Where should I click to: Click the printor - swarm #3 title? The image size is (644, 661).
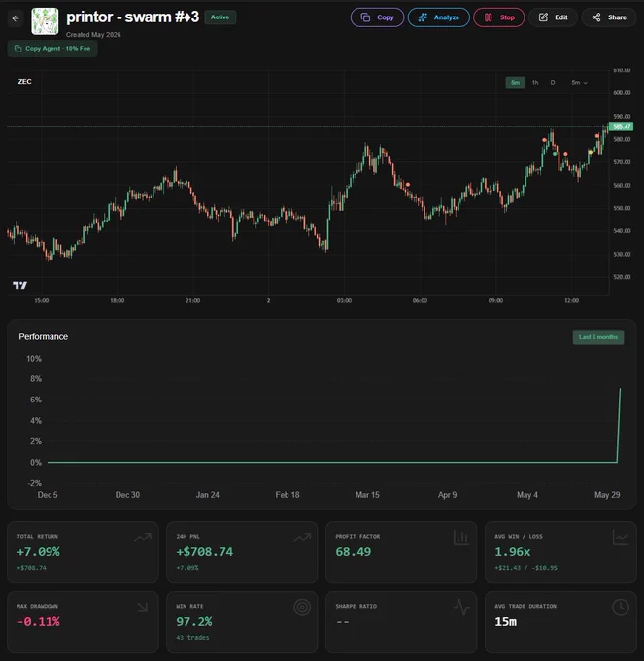click(132, 17)
